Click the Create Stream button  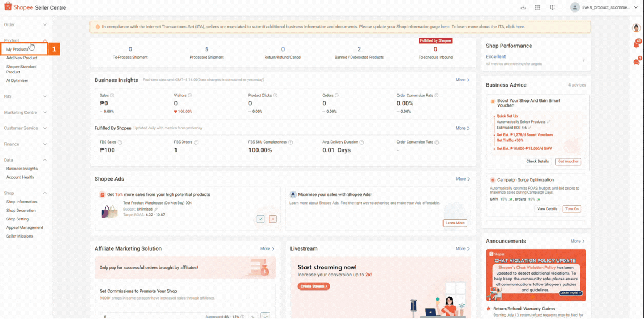pos(314,286)
